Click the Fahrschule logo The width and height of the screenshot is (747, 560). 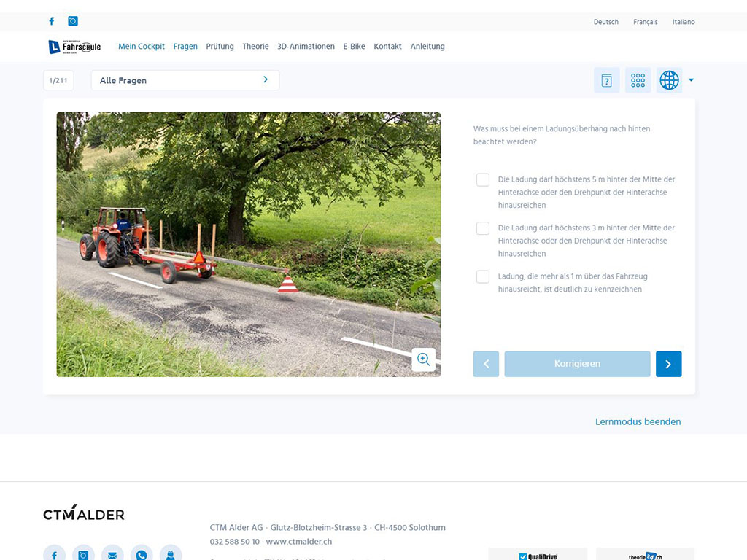click(74, 47)
